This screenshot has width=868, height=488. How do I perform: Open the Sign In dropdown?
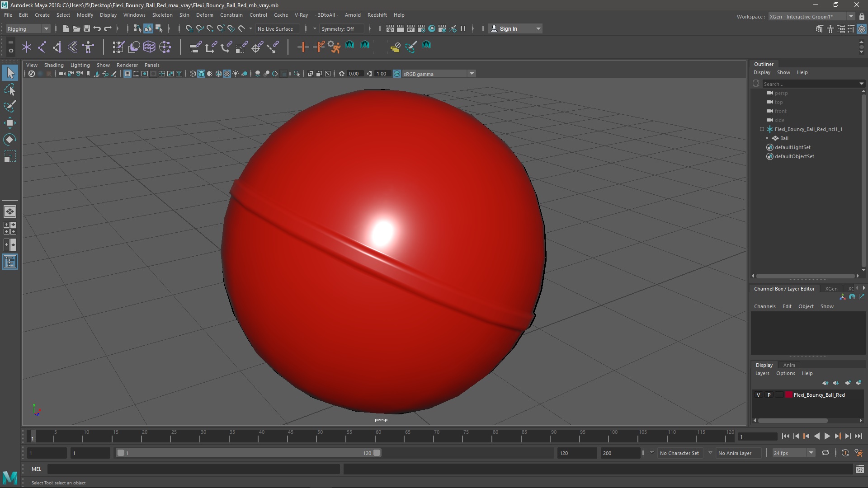click(x=515, y=28)
